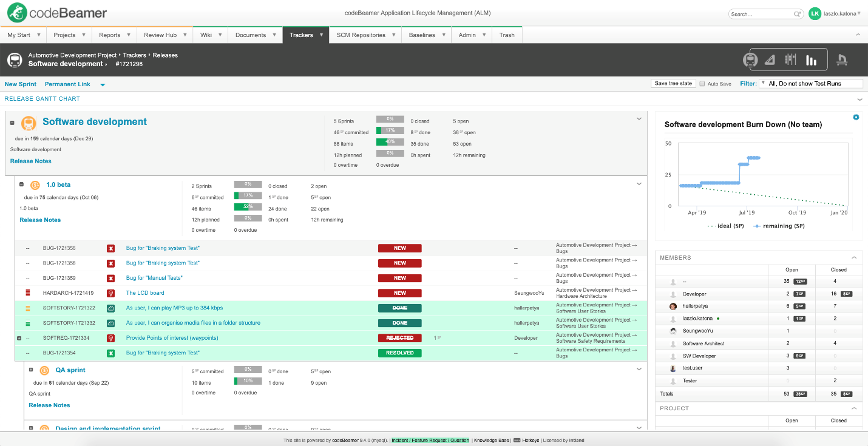868x446 pixels.
Task: Collapse the Software development release tree
Action: click(x=12, y=123)
